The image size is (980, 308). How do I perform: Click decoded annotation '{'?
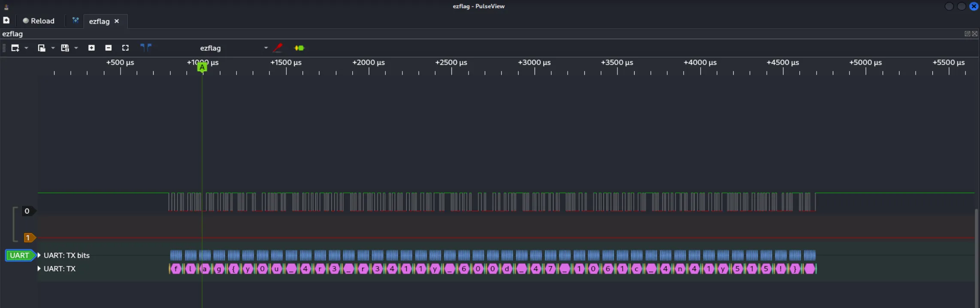pyautogui.click(x=233, y=269)
